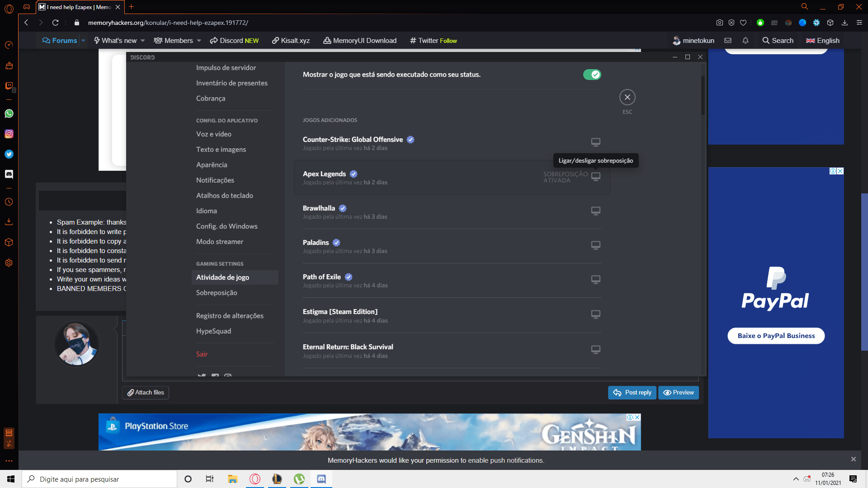Toggle overlay for Counter-Strike: Global Offensive
The height and width of the screenshot is (488, 868).
point(596,142)
